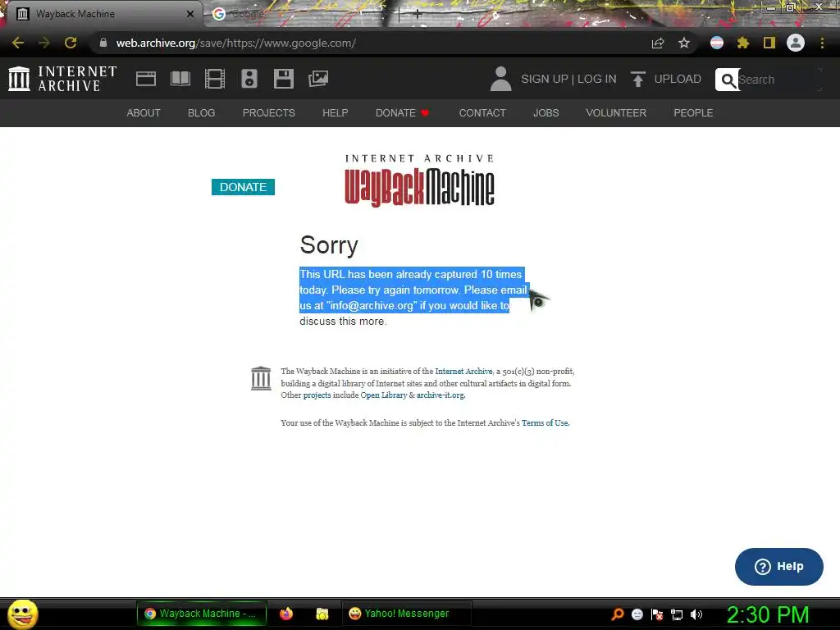
Task: Reload the current page
Action: [71, 43]
